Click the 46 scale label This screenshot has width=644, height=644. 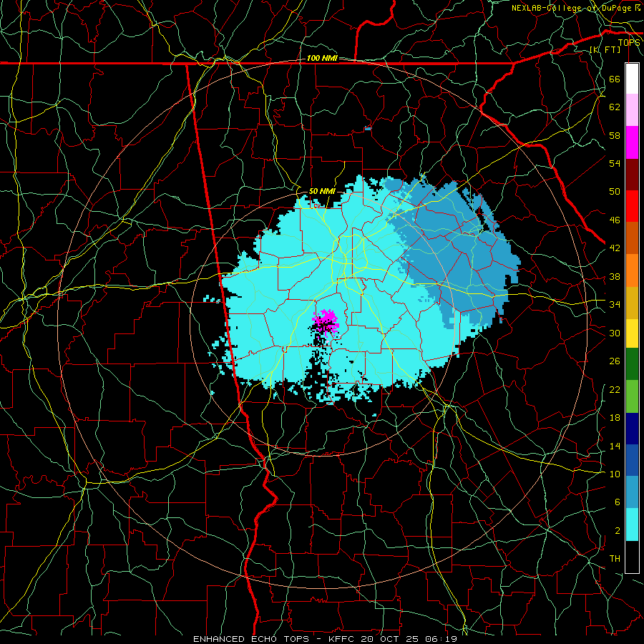615,220
